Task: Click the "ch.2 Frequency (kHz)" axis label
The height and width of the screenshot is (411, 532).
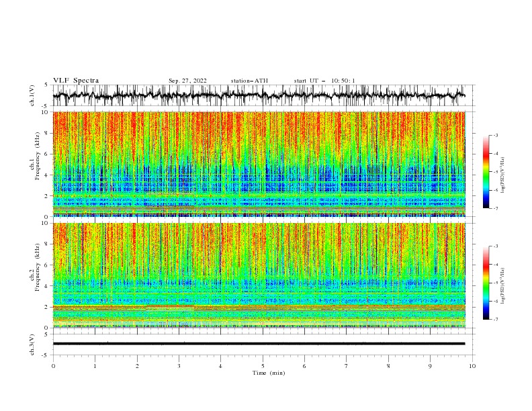Action: (x=35, y=267)
